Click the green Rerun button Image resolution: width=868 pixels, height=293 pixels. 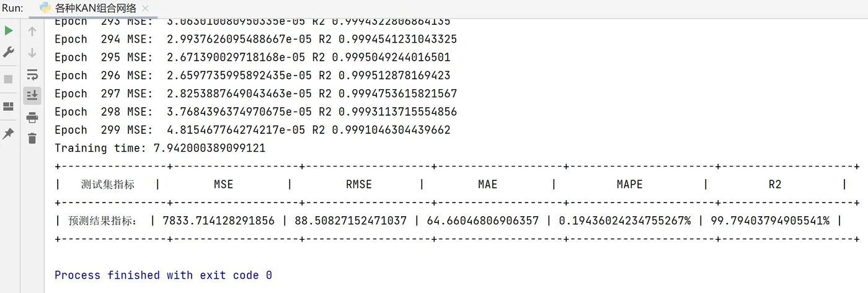[x=9, y=30]
